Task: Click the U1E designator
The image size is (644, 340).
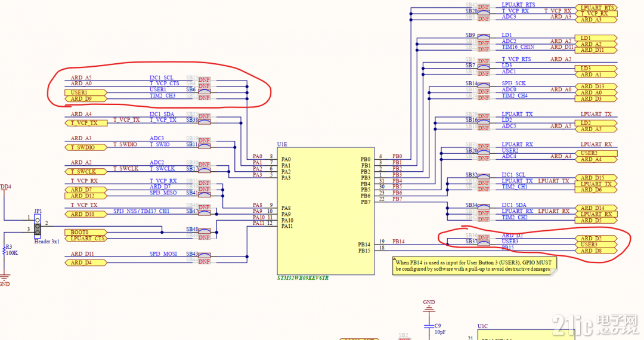Action: [x=282, y=144]
